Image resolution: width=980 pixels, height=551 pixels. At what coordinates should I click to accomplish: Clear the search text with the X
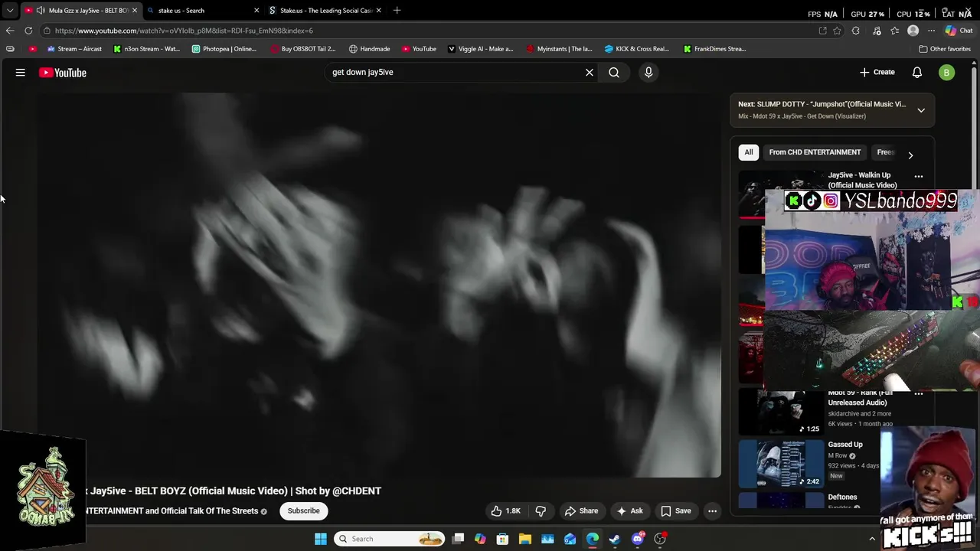590,72
